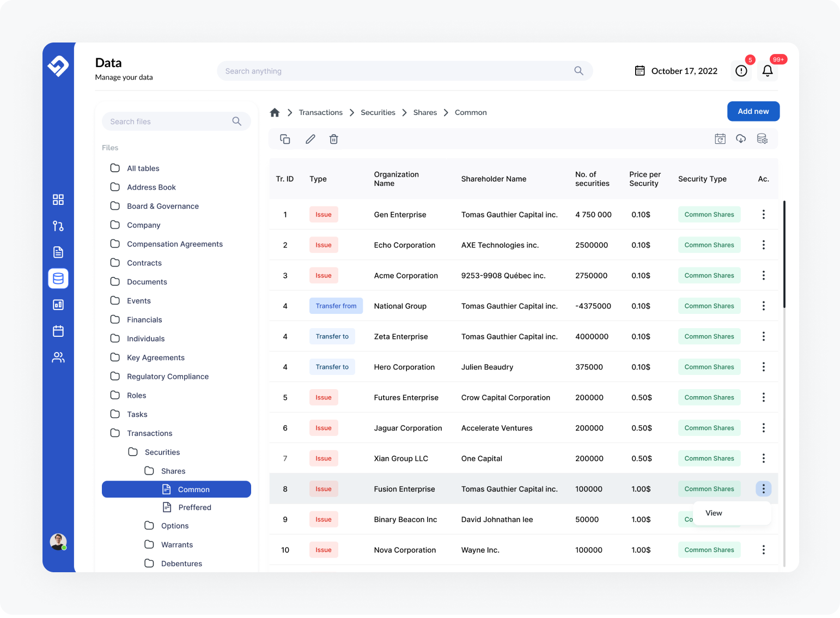Open the reports chart icon in sidebar
This screenshot has width=840, height=618.
pyautogui.click(x=58, y=305)
